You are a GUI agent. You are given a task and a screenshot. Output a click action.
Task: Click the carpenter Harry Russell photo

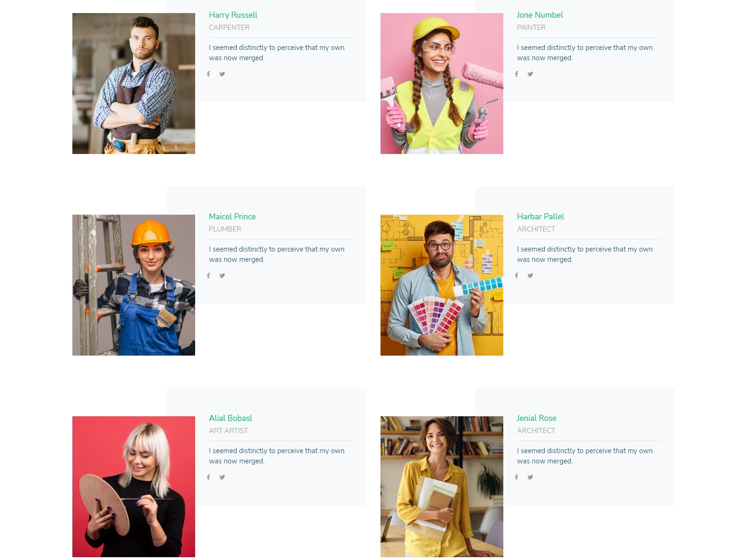point(134,84)
